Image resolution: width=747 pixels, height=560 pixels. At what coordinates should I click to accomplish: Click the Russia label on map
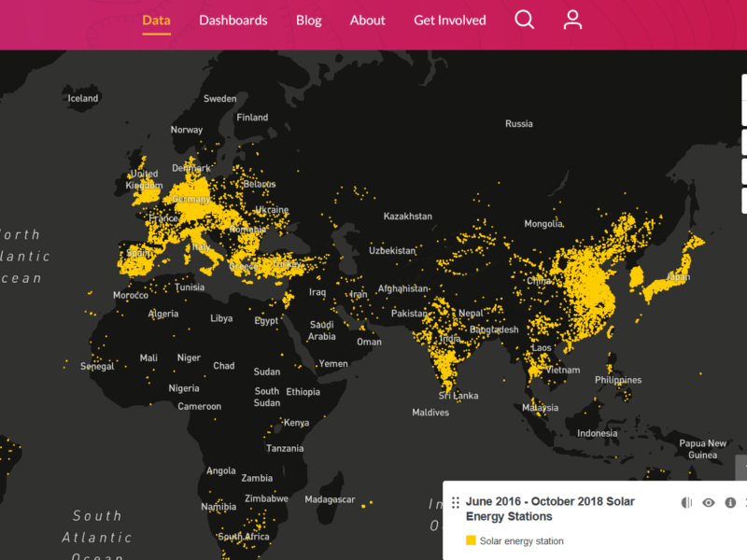[519, 124]
